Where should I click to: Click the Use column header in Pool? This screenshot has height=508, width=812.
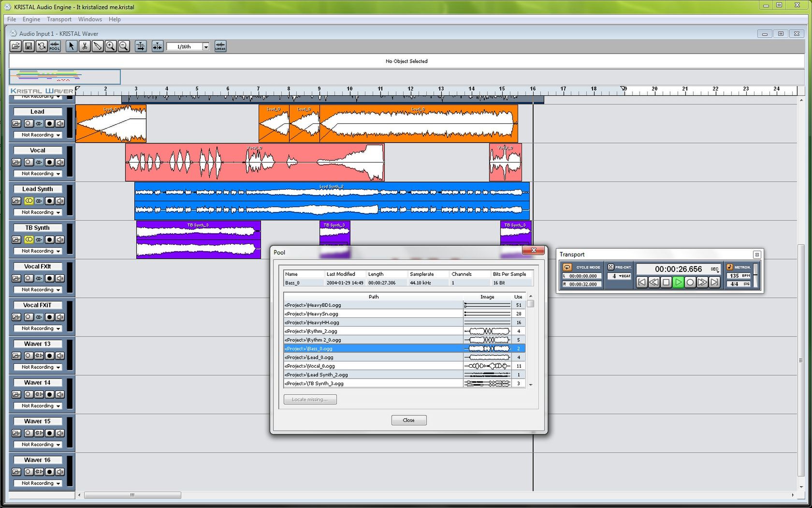[x=518, y=297]
